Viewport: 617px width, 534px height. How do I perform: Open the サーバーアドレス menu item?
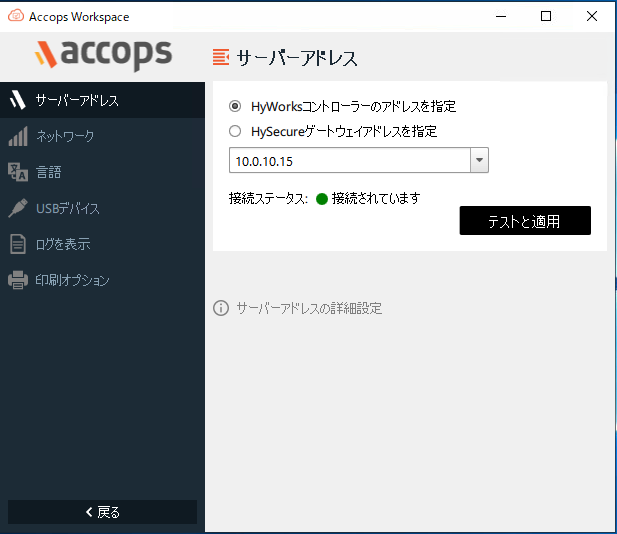[102, 100]
